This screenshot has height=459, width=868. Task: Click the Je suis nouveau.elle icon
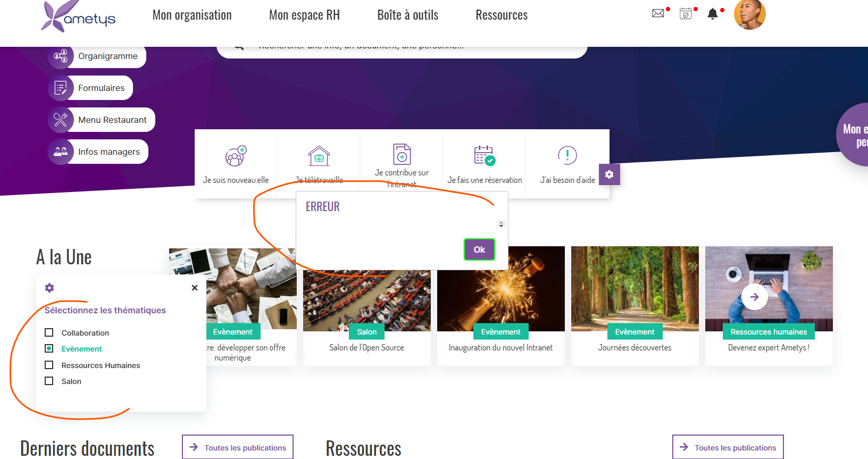pyautogui.click(x=236, y=156)
